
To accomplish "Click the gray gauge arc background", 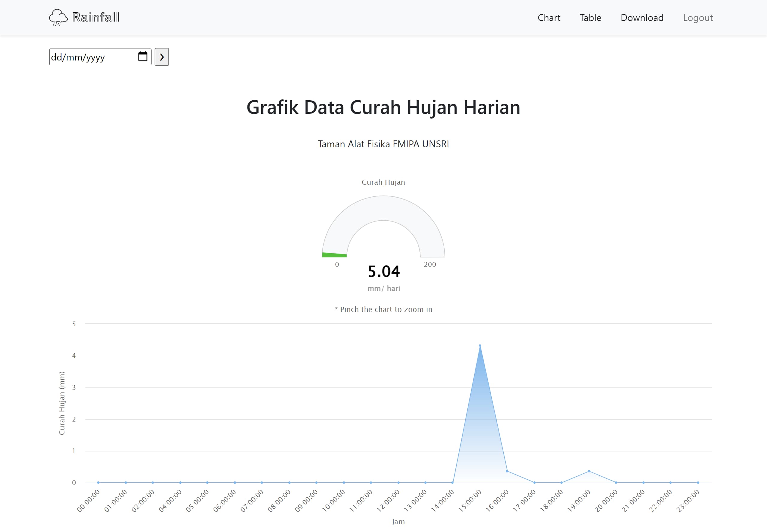I will [x=383, y=208].
